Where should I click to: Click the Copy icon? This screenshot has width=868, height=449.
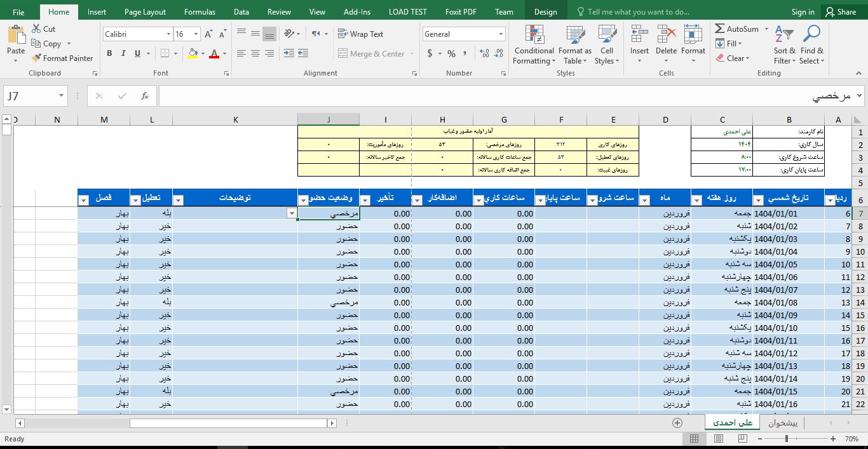pos(36,44)
